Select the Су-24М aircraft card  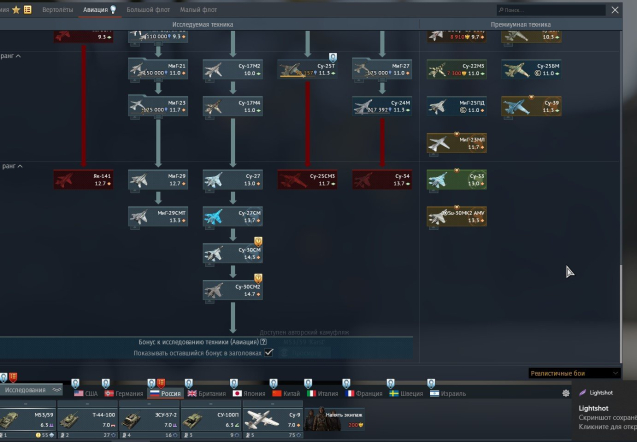(382, 106)
